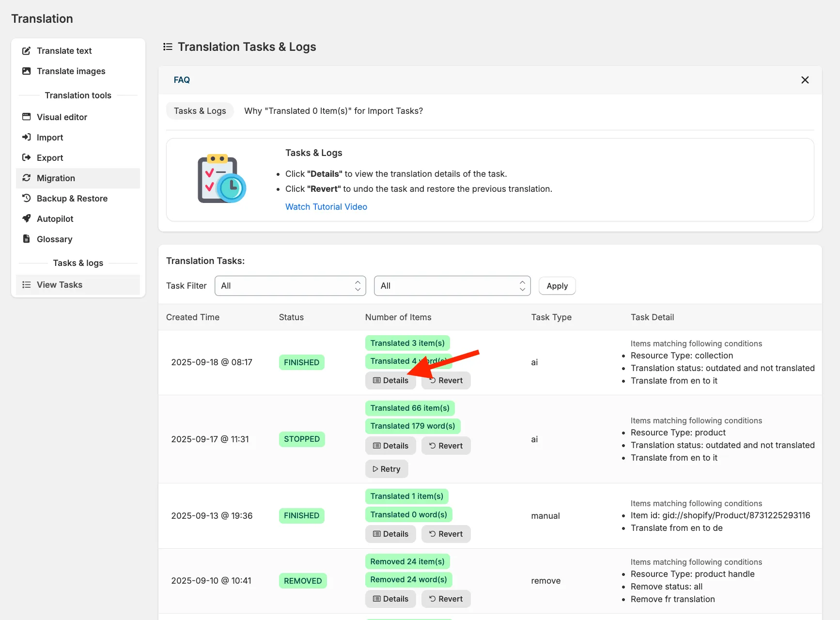Click the Translate images picture icon
This screenshot has height=620, width=840.
[x=27, y=71]
